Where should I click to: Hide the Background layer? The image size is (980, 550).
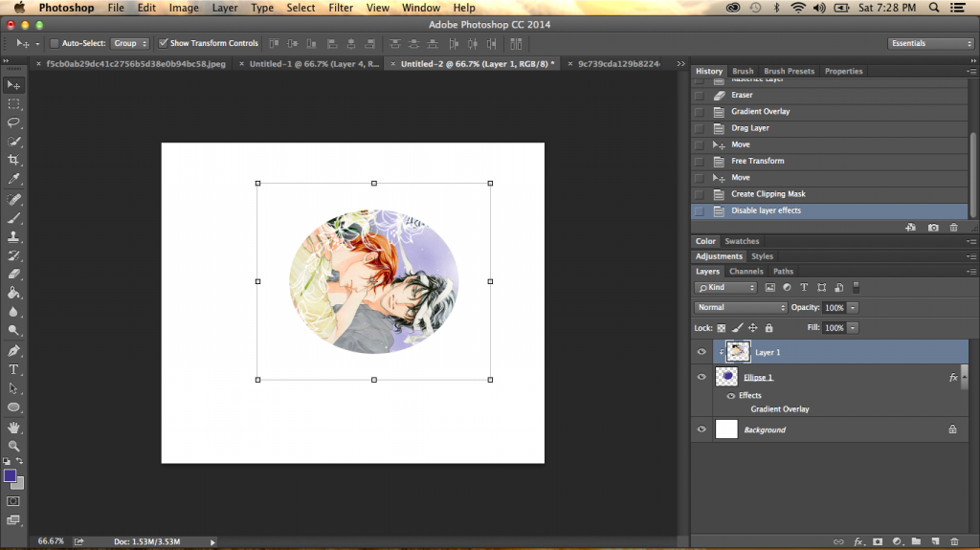[x=702, y=429]
